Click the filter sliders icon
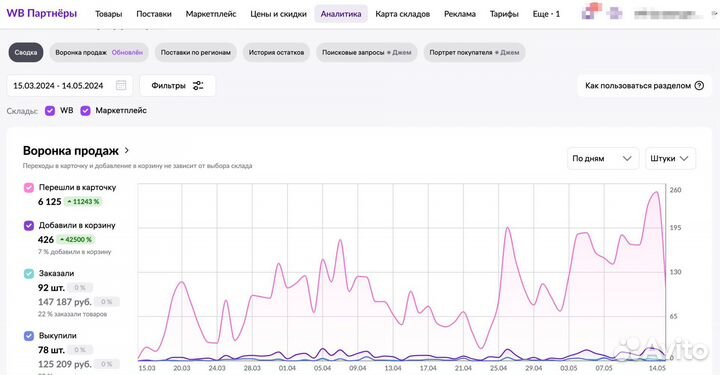Viewport: 720px width, 375px height. click(x=198, y=85)
